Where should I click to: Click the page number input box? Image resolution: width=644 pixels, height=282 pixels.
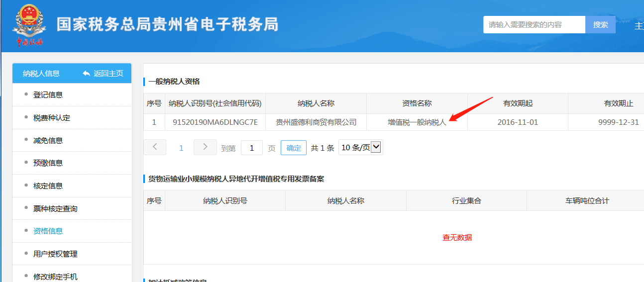(x=252, y=148)
